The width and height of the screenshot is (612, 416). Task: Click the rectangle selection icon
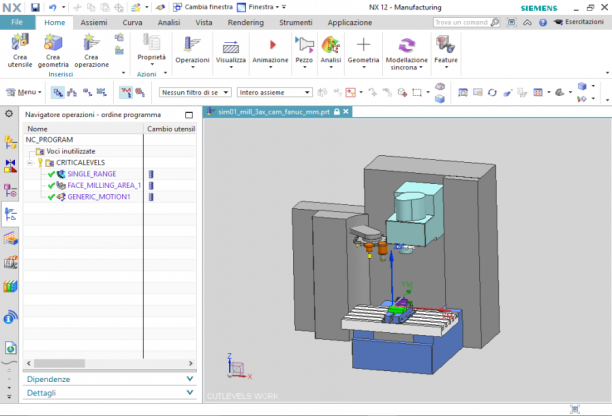[417, 92]
